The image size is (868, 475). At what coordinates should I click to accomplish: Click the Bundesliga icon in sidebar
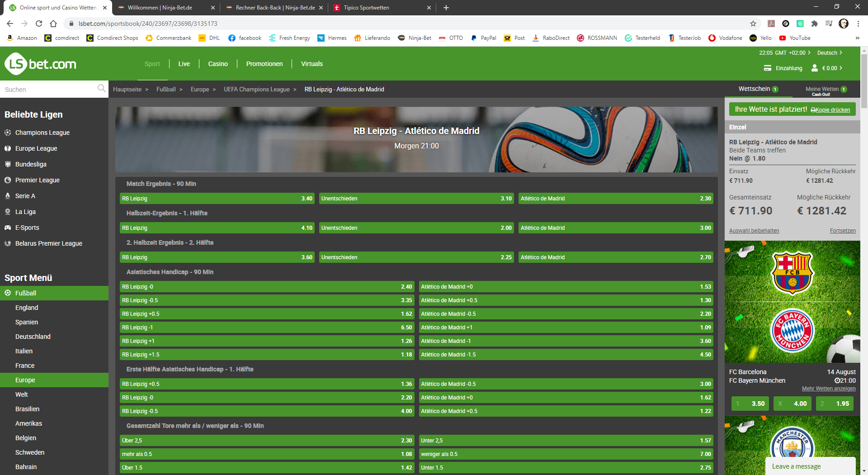(8, 164)
